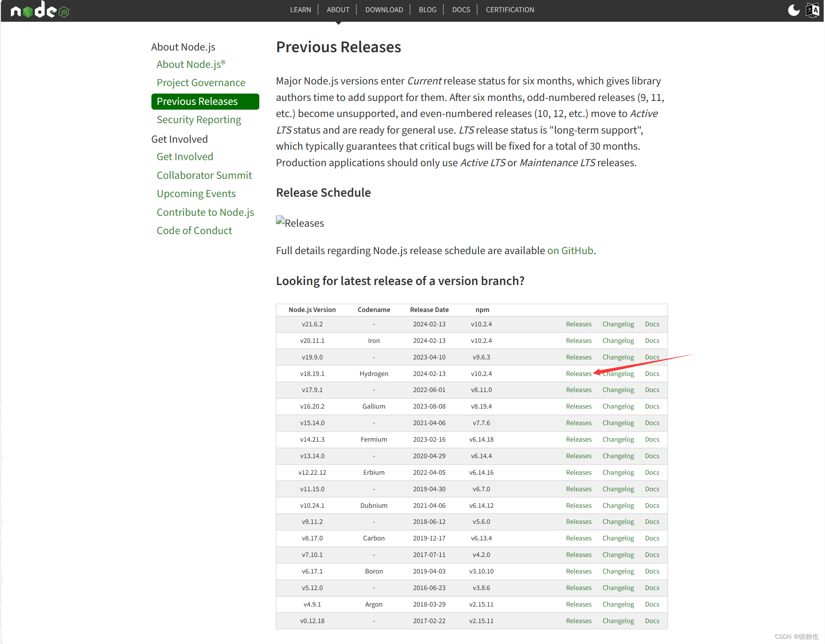The height and width of the screenshot is (644, 825).
Task: Click the Release Date column header
Action: tap(429, 310)
